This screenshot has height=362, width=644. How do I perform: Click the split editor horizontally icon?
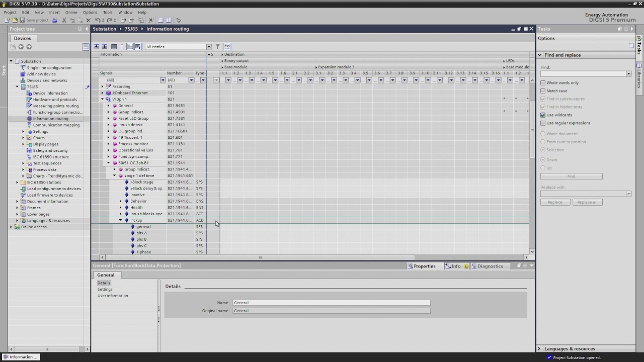[160, 20]
